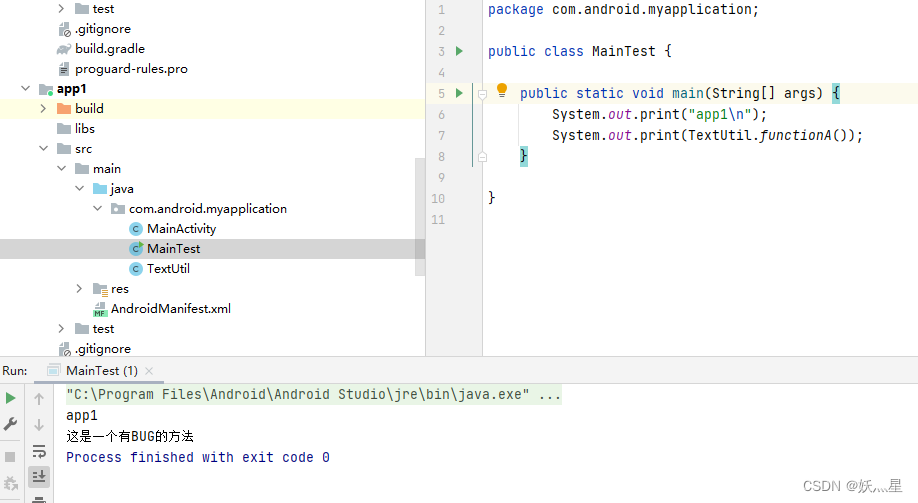Click the attach debugger bug icon
This screenshot has width=918, height=503.
tap(11, 483)
